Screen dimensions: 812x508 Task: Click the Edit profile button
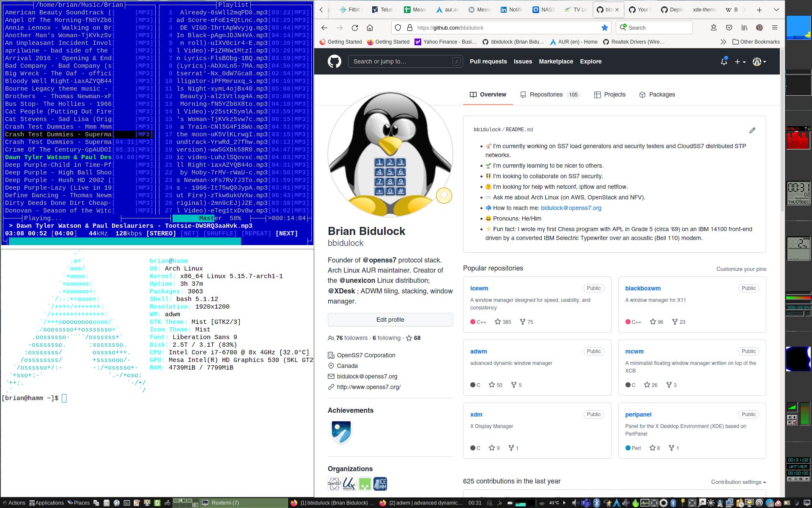pyautogui.click(x=390, y=320)
